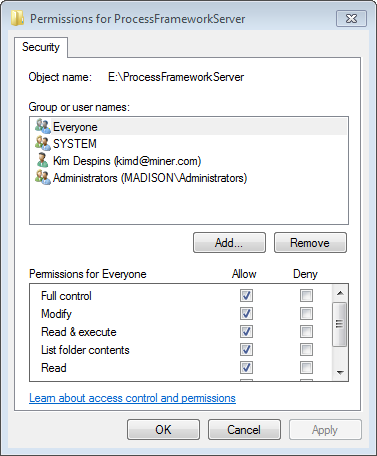
Task: Click Kim Despins user icon
Action: tap(42, 160)
